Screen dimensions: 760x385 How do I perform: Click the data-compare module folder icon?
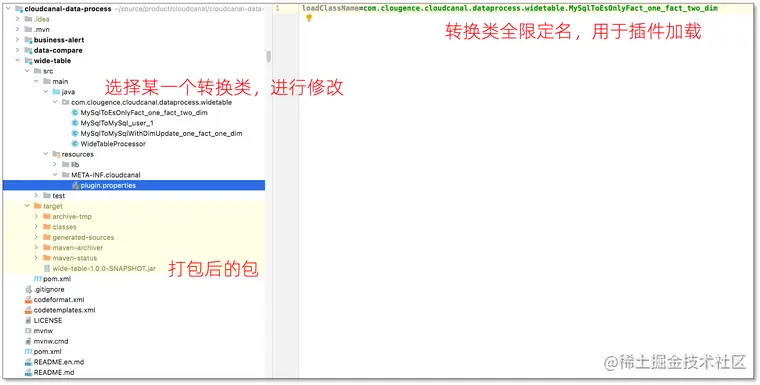pos(28,50)
